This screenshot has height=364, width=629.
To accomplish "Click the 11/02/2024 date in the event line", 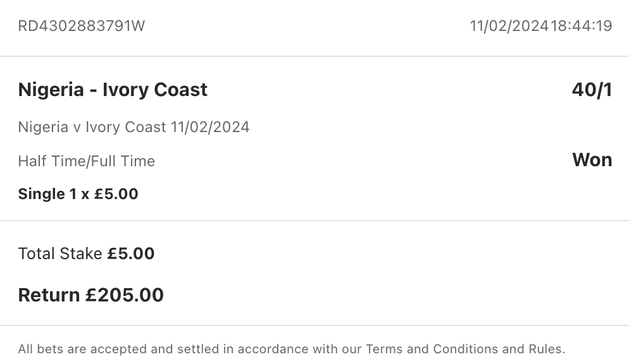I will [210, 127].
